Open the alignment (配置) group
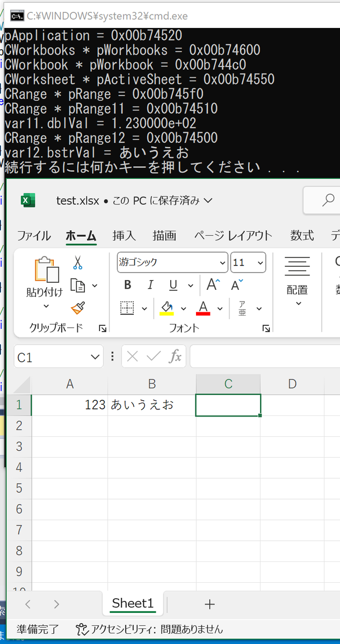340x644 pixels. pyautogui.click(x=297, y=281)
